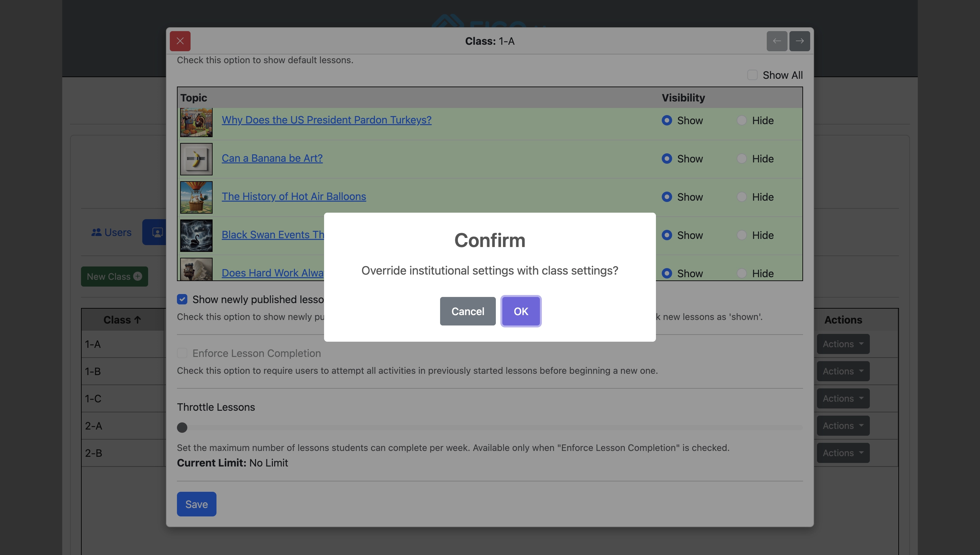The image size is (980, 555).
Task: Click the plus icon on New Class
Action: click(137, 276)
